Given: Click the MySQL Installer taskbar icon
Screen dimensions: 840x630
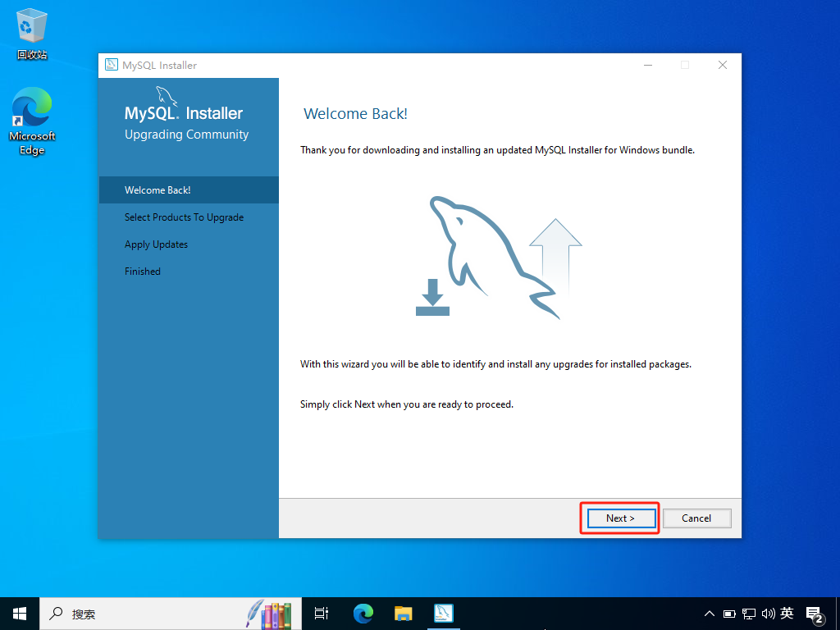Looking at the screenshot, I should (x=444, y=614).
